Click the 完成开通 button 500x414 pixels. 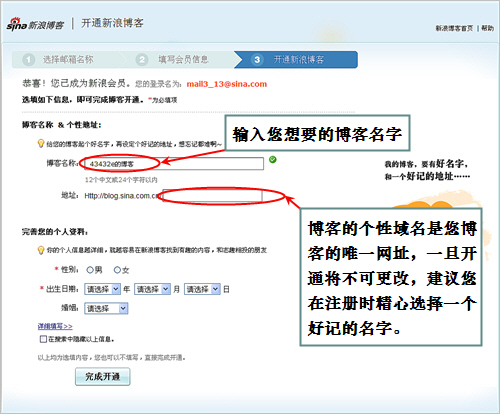point(103,377)
